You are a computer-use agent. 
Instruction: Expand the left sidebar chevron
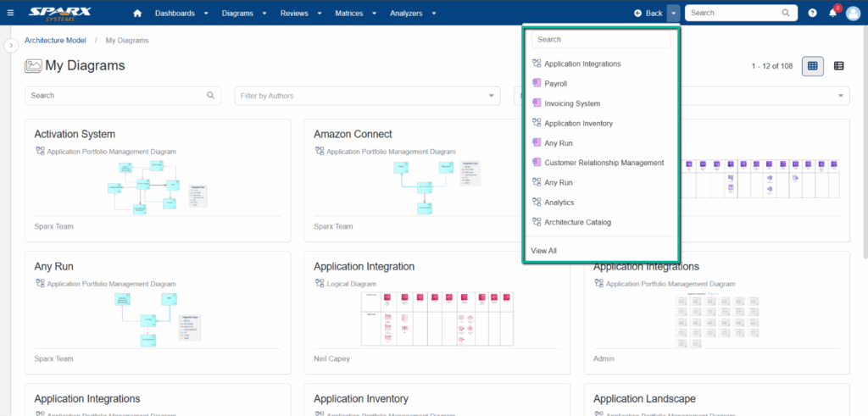[12, 45]
